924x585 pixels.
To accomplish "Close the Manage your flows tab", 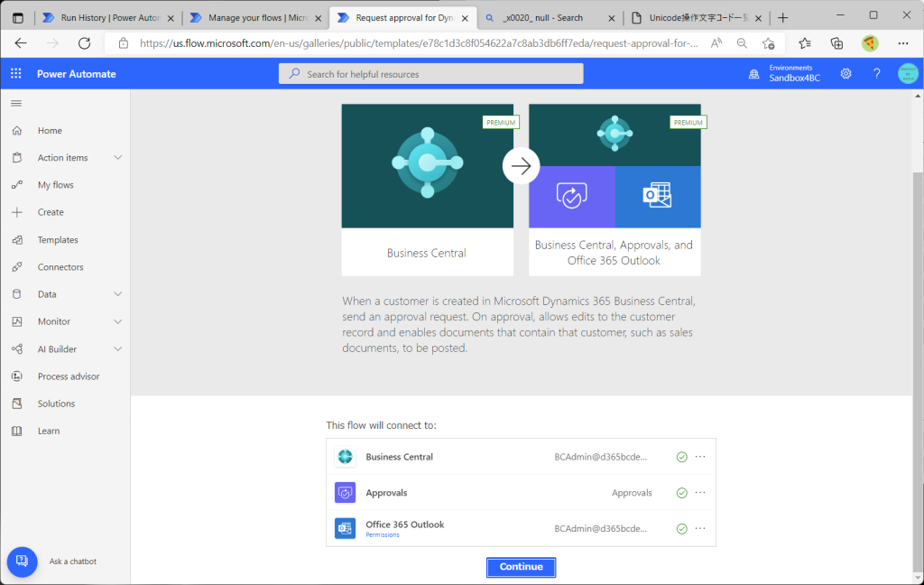I will click(319, 18).
